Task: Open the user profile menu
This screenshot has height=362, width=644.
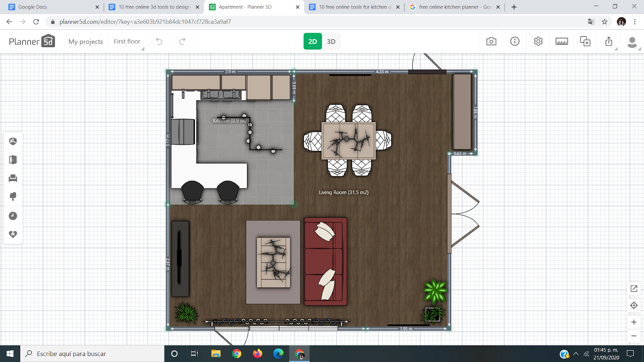Action: [x=632, y=42]
